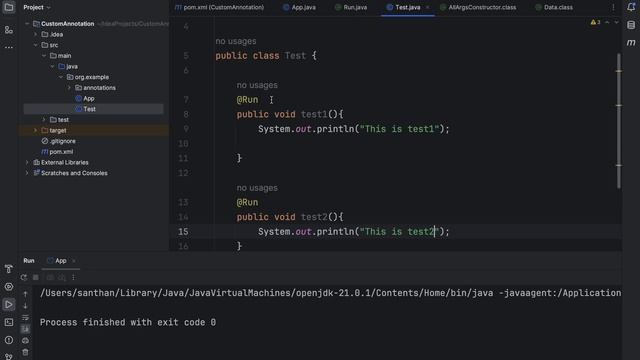640x360 pixels.
Task: Open the Database tool window icon
Action: coord(631,25)
